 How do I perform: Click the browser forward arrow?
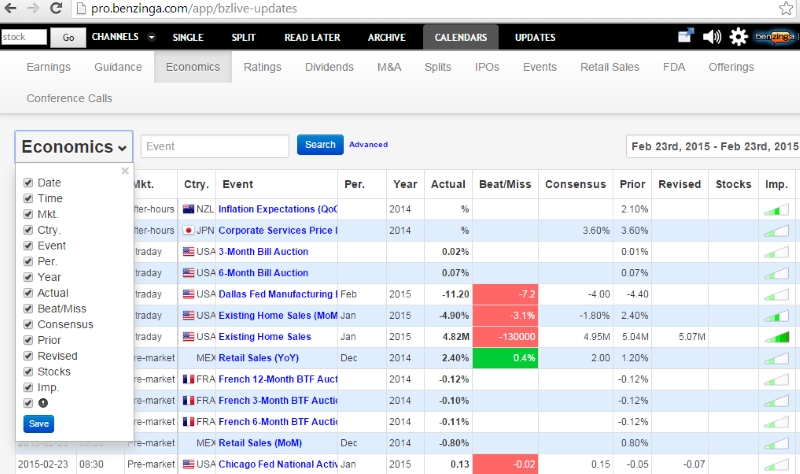[x=33, y=8]
